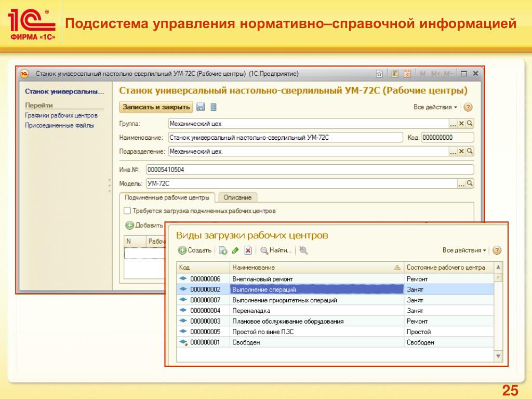This screenshot has width=532, height=399.
Task: Open the Группа value with the magnifier icon
Action: (470, 124)
